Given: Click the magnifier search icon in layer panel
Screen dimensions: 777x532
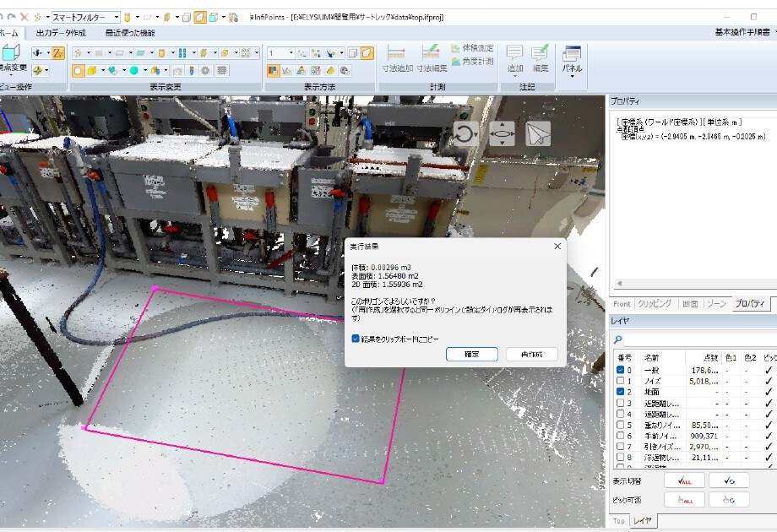Looking at the screenshot, I should 618,339.
